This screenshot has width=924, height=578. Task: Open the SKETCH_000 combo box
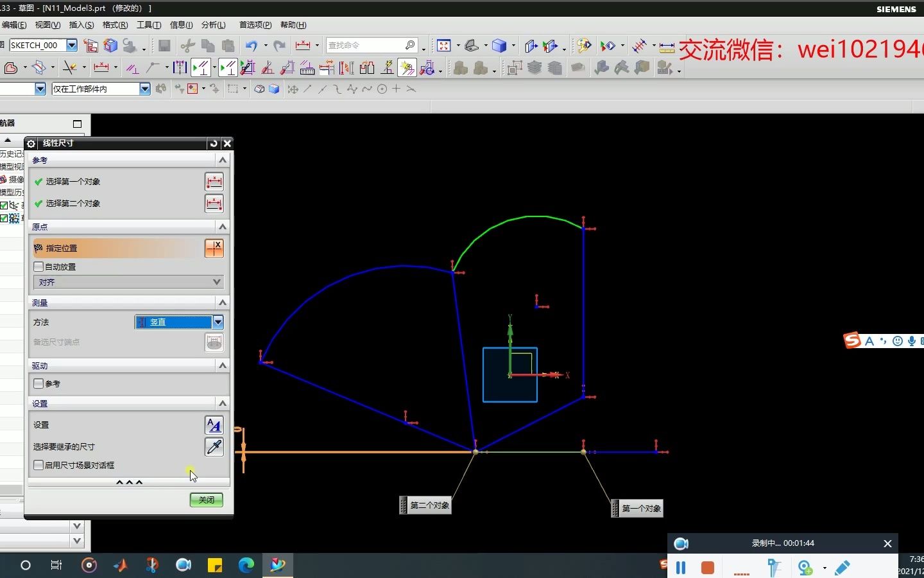point(72,46)
